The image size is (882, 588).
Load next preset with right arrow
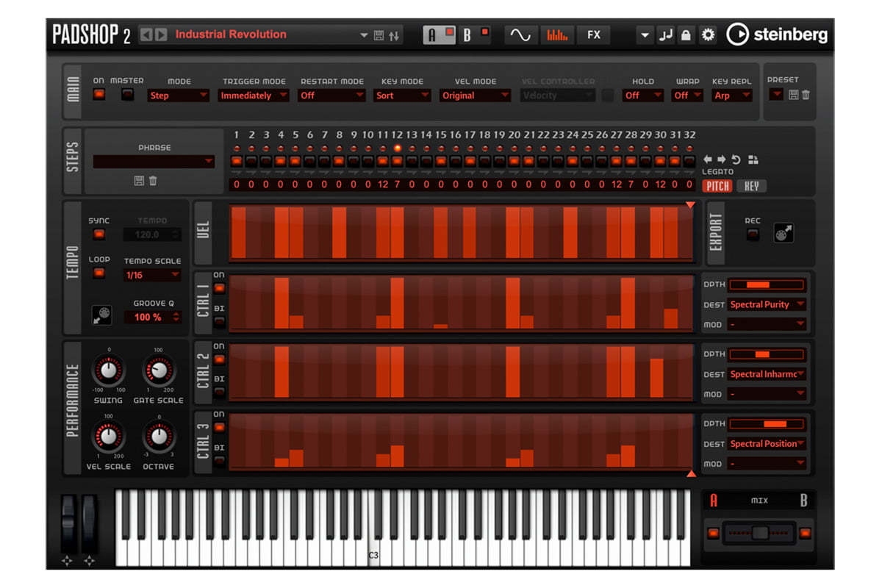pyautogui.click(x=161, y=35)
